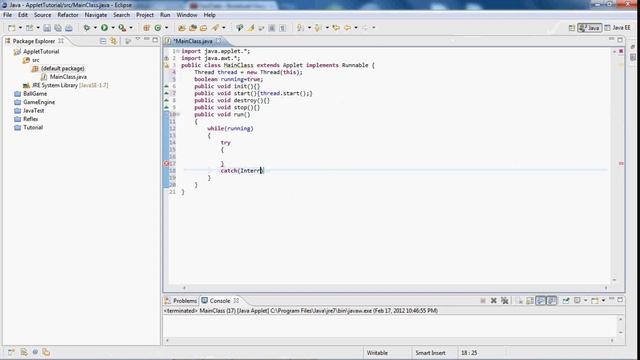Select JRE System Library entry
The image size is (640, 360).
(65, 85)
